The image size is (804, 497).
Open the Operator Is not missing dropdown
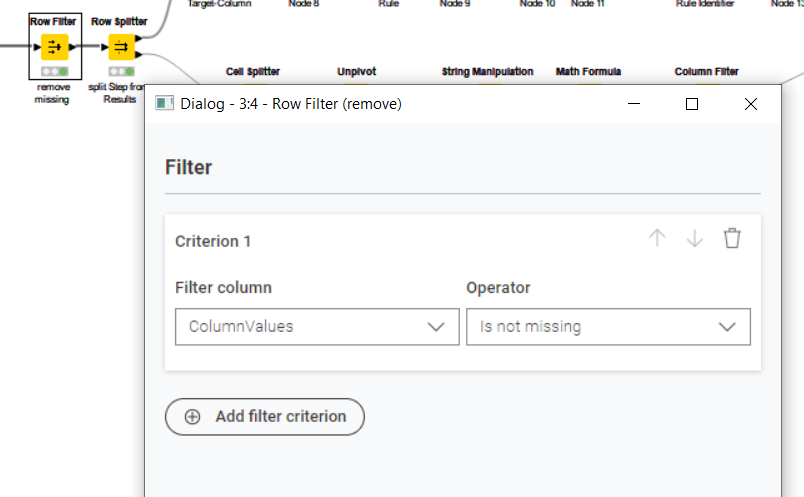coord(608,327)
